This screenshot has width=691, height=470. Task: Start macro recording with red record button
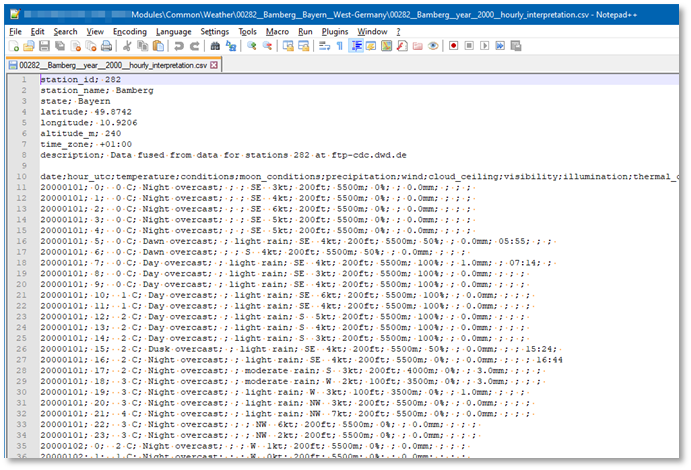click(454, 46)
